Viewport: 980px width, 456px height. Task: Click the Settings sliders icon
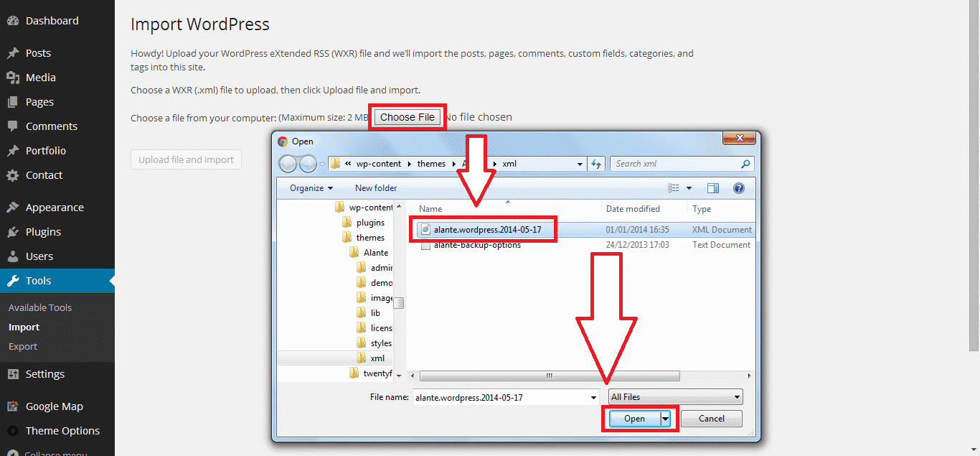pyautogui.click(x=13, y=374)
